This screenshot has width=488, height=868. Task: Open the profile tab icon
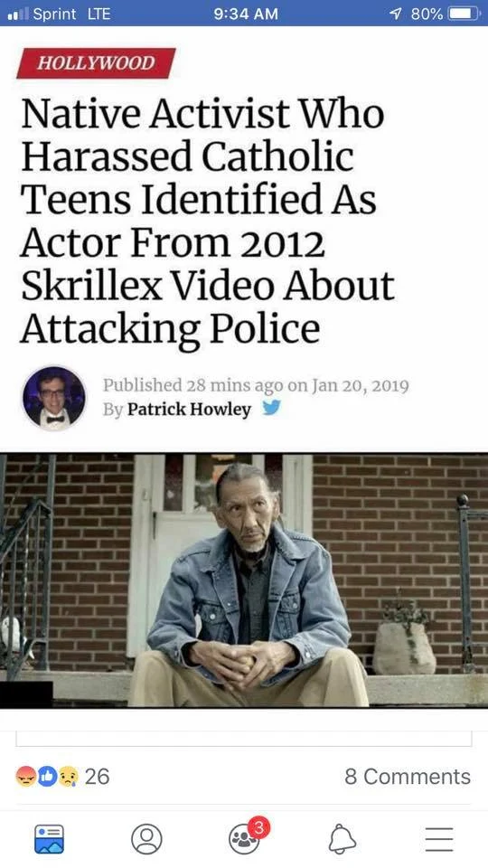(146, 839)
